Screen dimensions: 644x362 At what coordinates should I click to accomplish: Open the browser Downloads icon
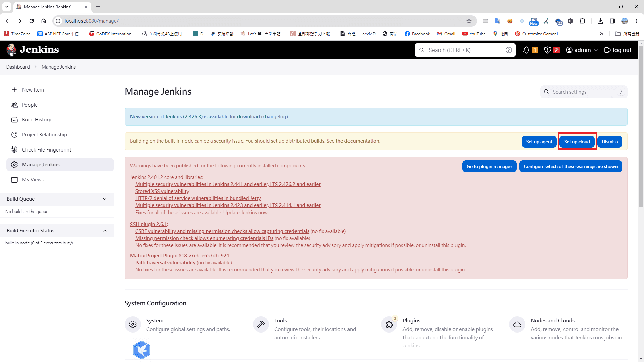(600, 21)
